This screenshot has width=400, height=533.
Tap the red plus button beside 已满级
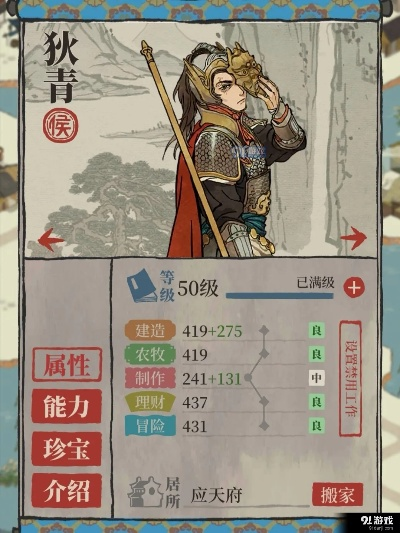(354, 288)
